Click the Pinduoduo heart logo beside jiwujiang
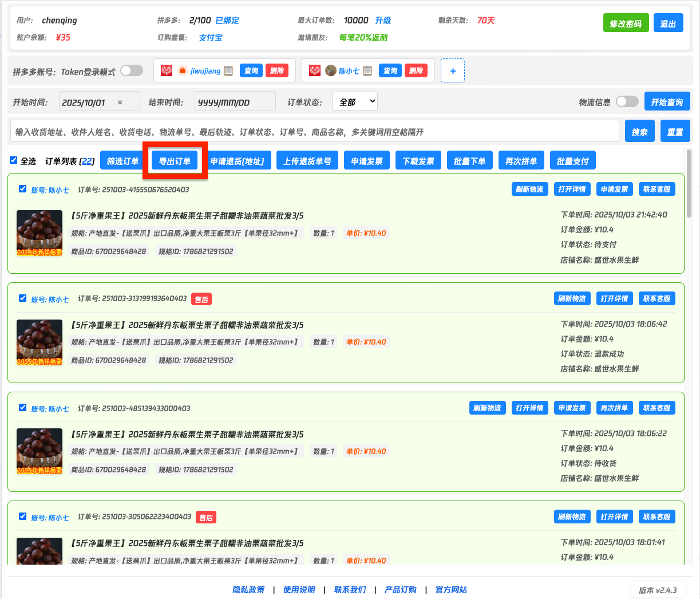Image resolution: width=700 pixels, height=599 pixels. pos(167,71)
